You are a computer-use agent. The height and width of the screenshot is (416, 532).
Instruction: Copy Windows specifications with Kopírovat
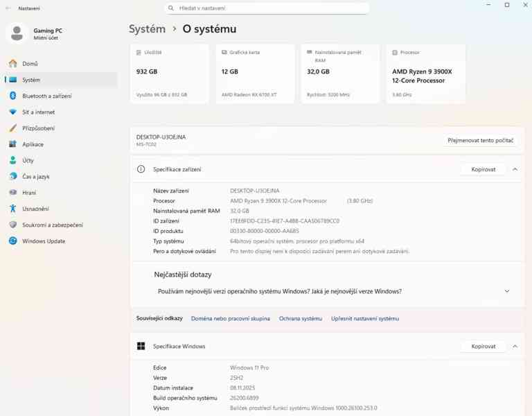point(483,346)
